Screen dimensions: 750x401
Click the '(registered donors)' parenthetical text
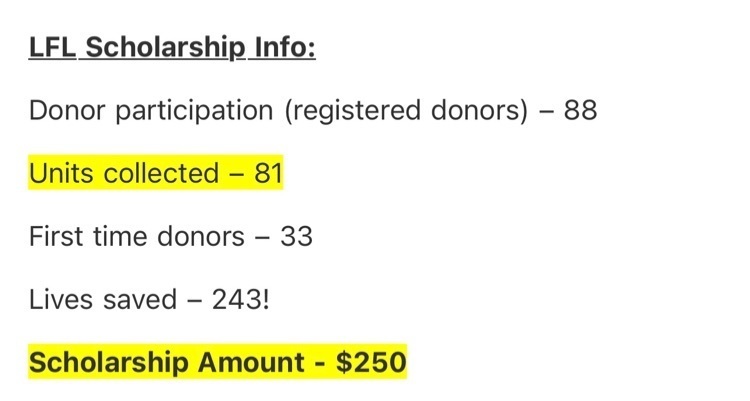(x=406, y=111)
